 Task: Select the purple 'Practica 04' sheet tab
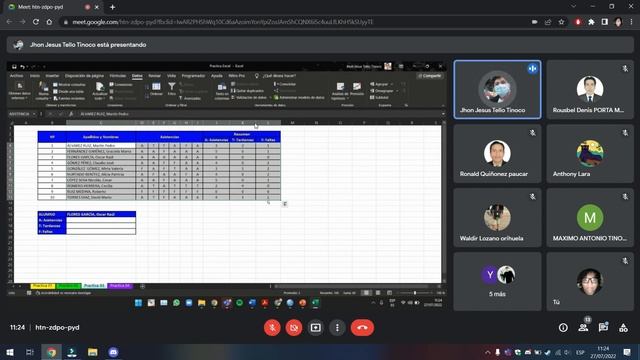[120, 286]
